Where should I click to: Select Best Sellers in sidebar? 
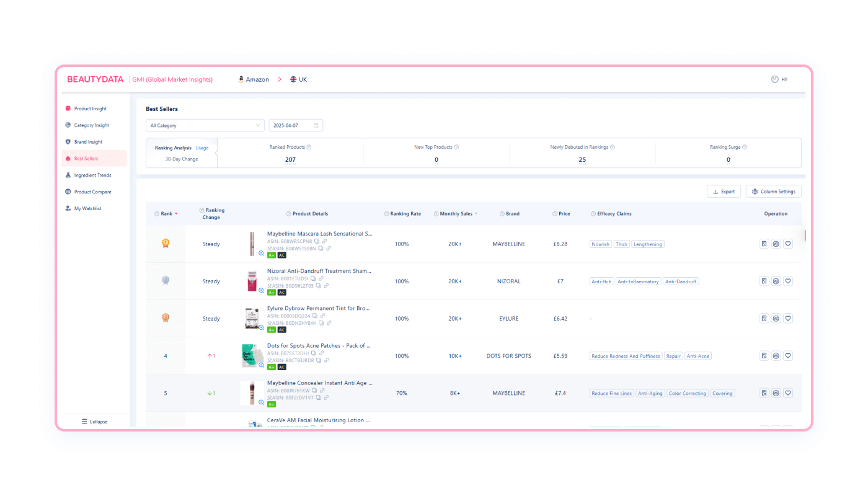(x=94, y=158)
